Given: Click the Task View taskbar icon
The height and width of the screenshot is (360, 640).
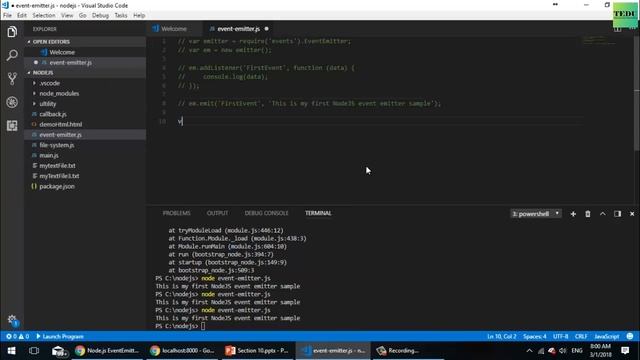Looking at the screenshot, I should 34,351.
